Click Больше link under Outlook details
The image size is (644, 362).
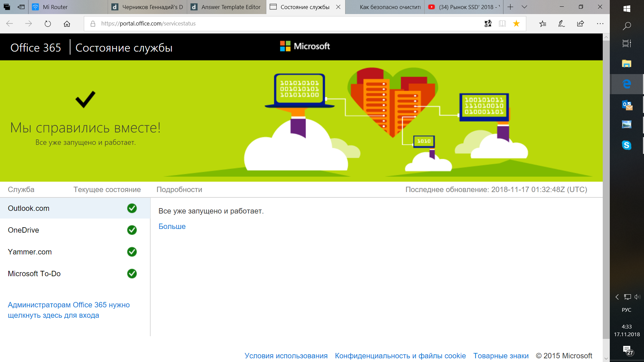click(x=172, y=226)
